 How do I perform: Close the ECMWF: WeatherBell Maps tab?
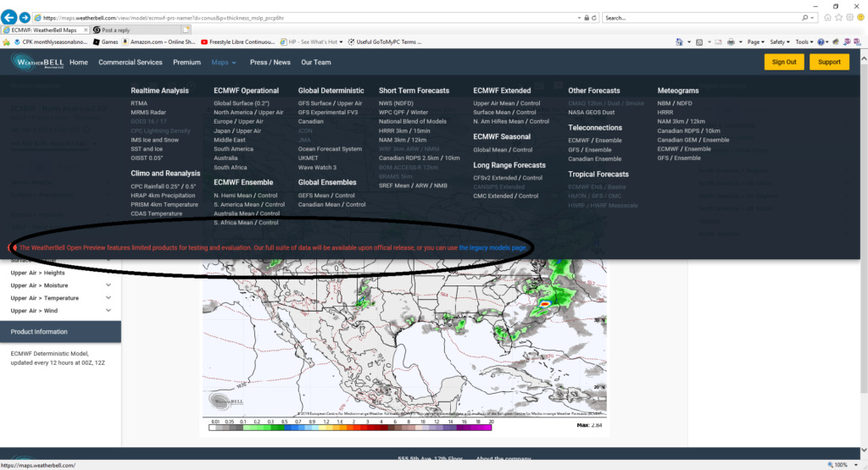pyautogui.click(x=86, y=30)
